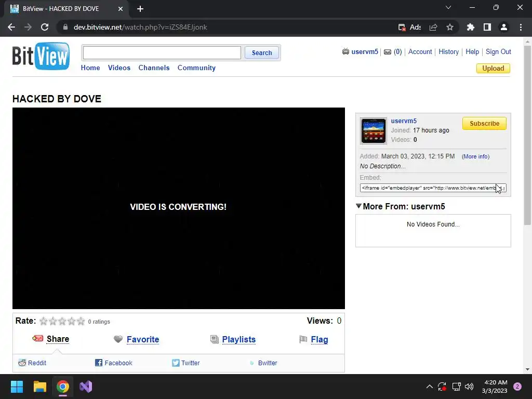532x399 pixels.
Task: Open volume control in system tray
Action: (x=469, y=387)
